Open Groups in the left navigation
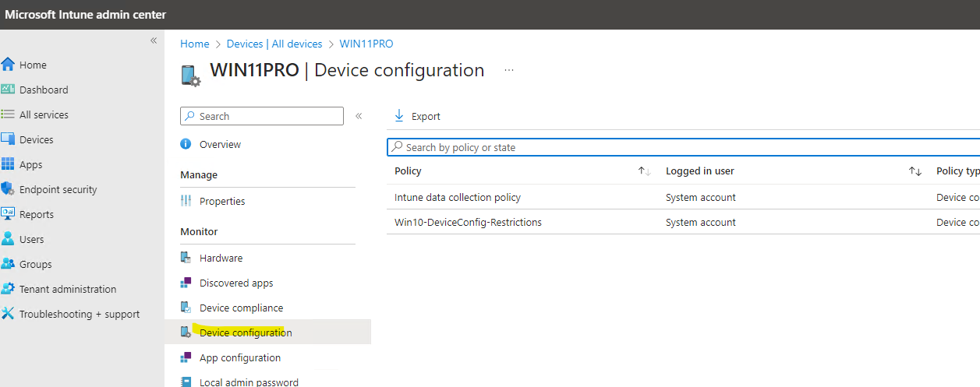Viewport: 980px width, 387px height. click(x=36, y=264)
